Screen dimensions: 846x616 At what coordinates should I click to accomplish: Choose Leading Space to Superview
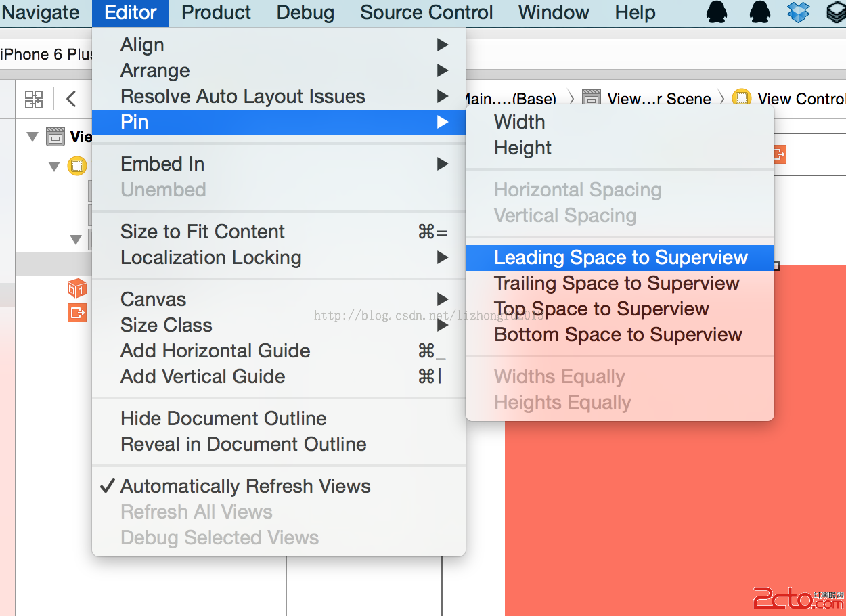(x=620, y=257)
